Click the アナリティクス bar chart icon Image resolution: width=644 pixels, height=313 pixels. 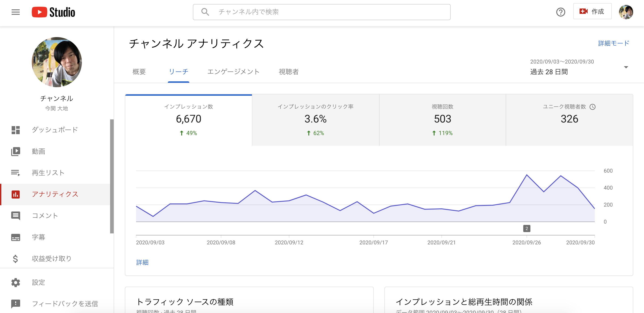(15, 194)
